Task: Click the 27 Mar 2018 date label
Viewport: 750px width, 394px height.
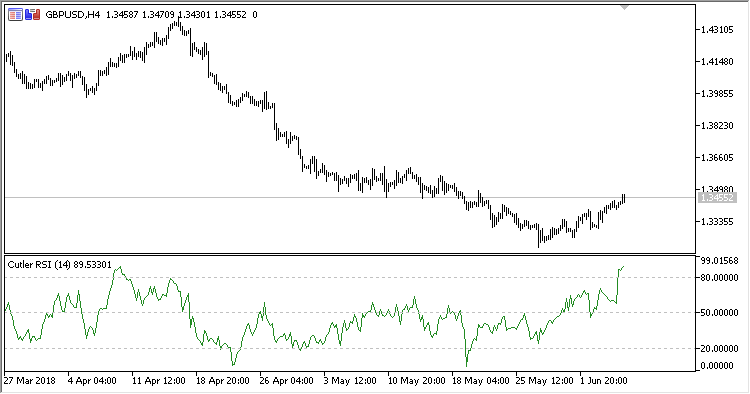Action: [x=30, y=381]
